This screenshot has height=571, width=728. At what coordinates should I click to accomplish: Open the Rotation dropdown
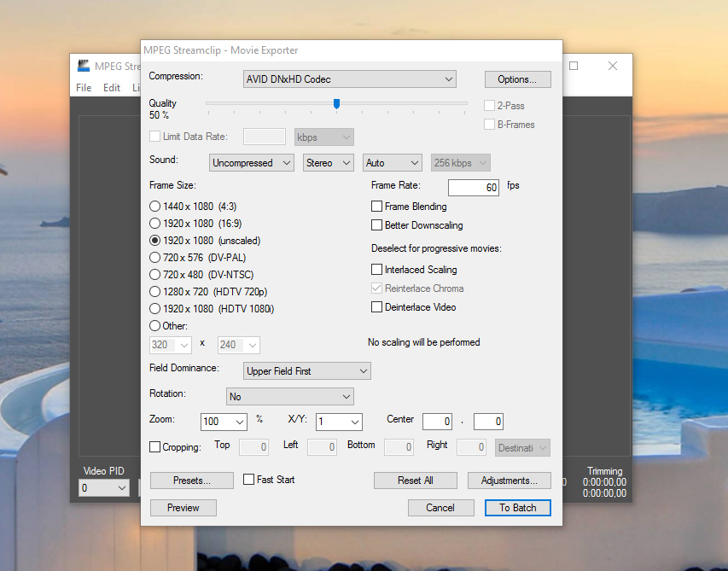click(x=289, y=397)
